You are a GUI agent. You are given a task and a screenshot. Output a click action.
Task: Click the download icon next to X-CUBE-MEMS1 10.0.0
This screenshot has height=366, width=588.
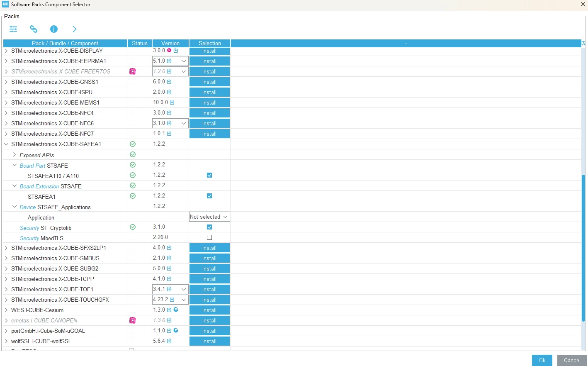pyautogui.click(x=172, y=102)
